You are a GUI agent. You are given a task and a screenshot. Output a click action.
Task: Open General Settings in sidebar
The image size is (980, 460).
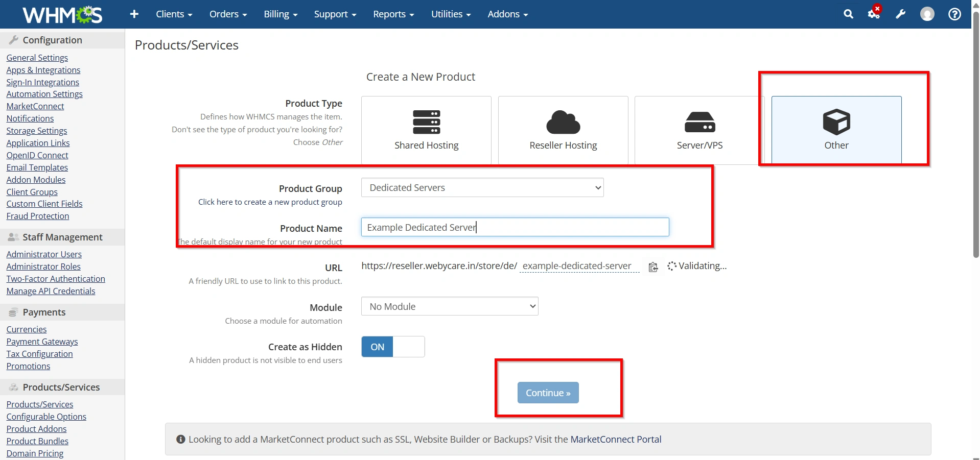point(37,58)
